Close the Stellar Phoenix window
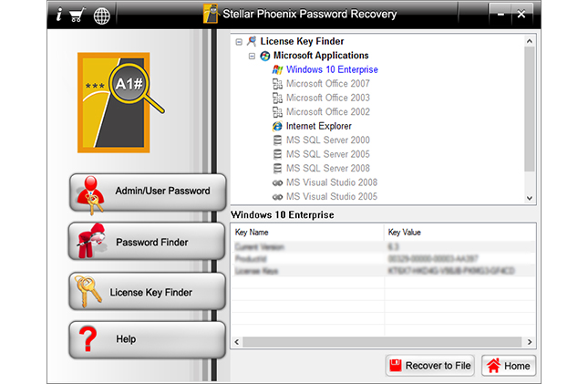588x384 pixels. tap(521, 15)
